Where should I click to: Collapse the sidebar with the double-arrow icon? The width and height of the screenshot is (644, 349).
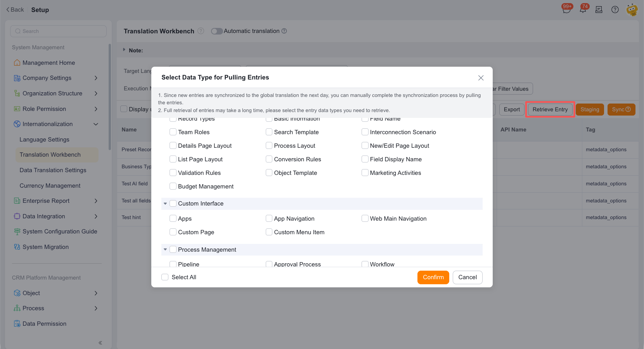[x=100, y=343]
